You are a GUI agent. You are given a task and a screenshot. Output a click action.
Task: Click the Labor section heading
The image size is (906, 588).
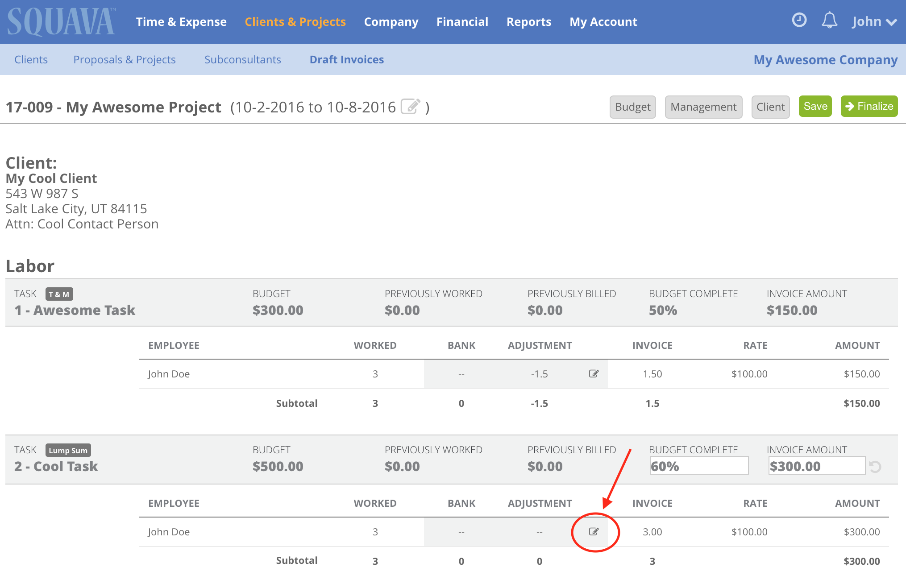30,266
